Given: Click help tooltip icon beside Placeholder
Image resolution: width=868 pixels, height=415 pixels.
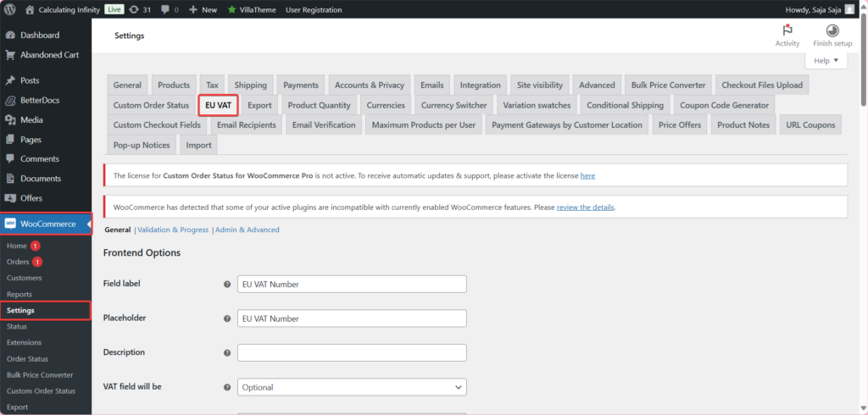Looking at the screenshot, I should coord(227,318).
